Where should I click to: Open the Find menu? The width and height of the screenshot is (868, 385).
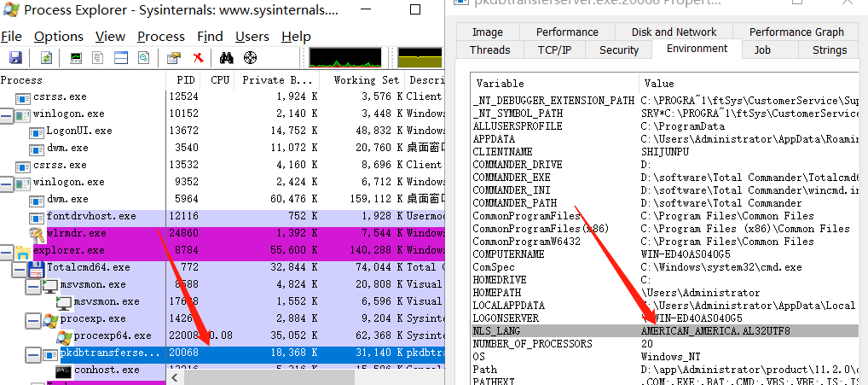pos(210,37)
